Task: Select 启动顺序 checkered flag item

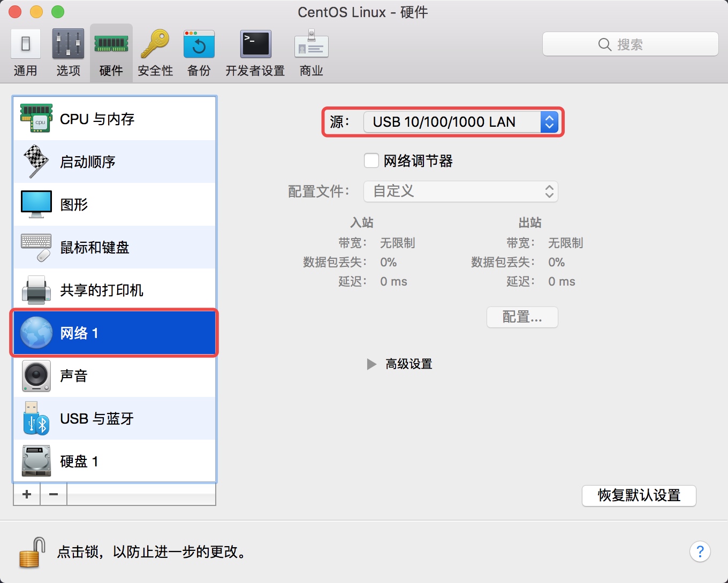Action: (115, 162)
